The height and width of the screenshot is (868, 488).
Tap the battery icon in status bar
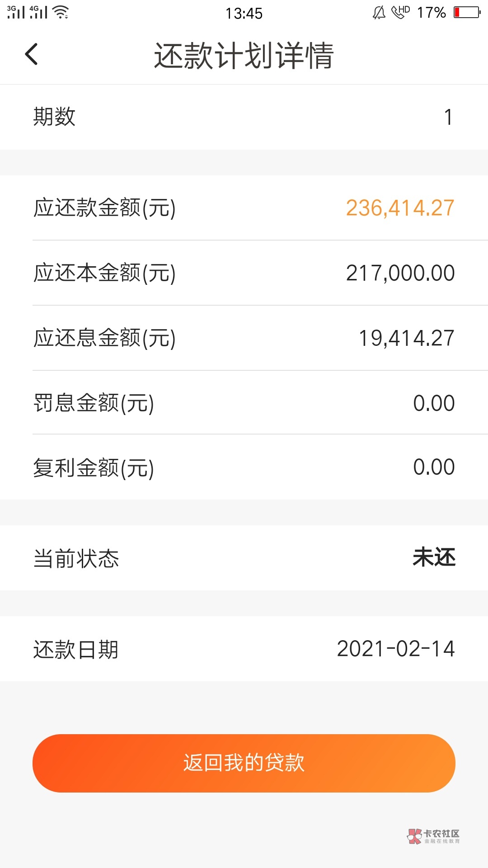(x=467, y=12)
